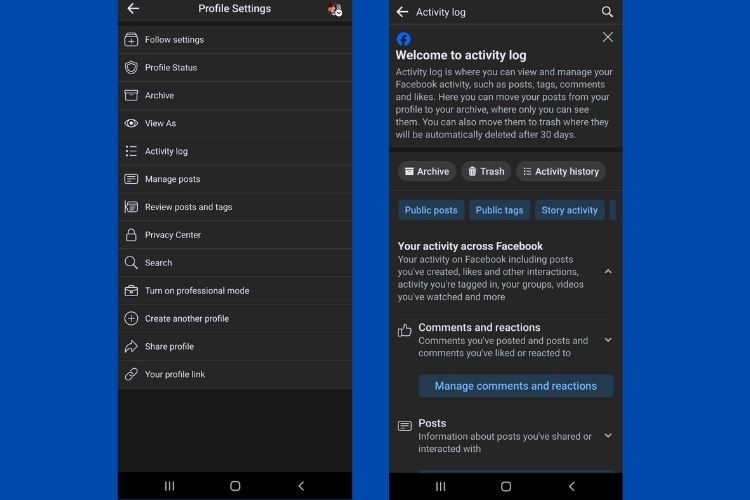This screenshot has height=500, width=750.
Task: Open profile avatar in Profile Settings header
Action: coord(334,9)
